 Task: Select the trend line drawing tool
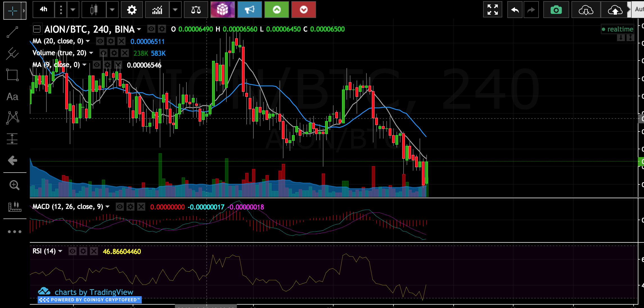(x=12, y=32)
